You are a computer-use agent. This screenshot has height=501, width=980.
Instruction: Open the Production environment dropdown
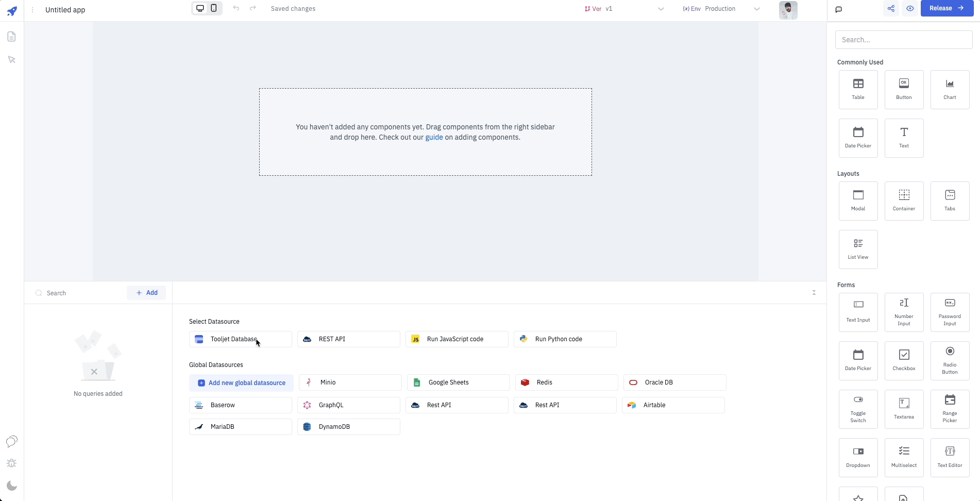pos(756,9)
